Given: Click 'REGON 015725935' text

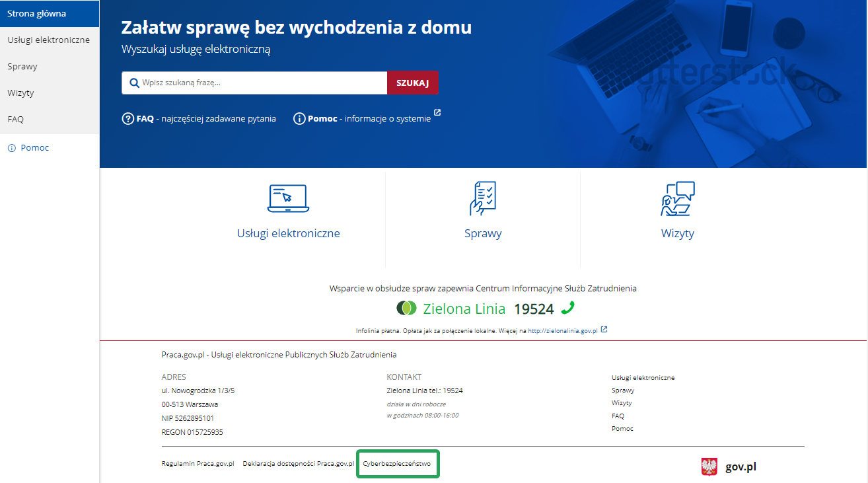Looking at the screenshot, I should pyautogui.click(x=192, y=432).
